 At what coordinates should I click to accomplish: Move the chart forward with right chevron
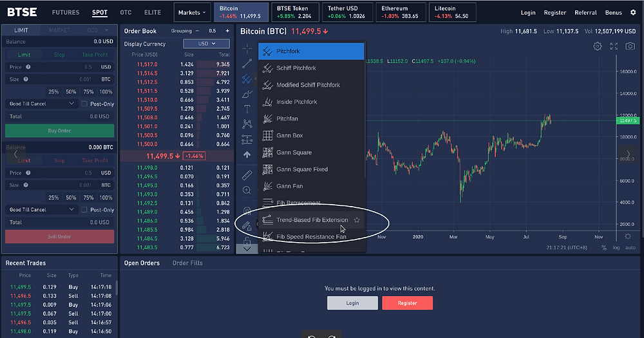point(628,155)
